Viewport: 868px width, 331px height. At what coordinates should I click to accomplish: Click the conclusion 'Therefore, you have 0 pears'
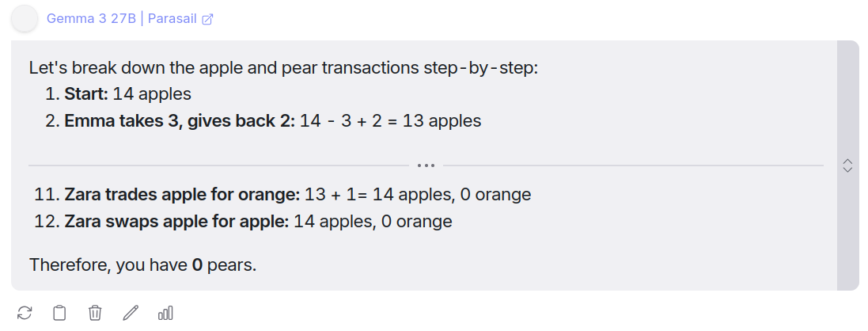143,265
